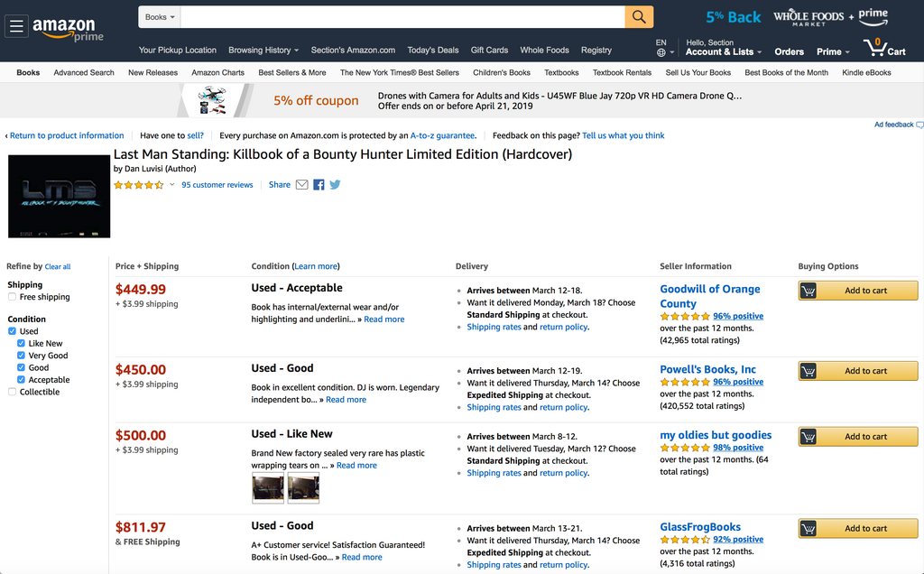The image size is (924, 574).
Task: Uncheck the Acceptable condition filter
Action: tap(22, 380)
